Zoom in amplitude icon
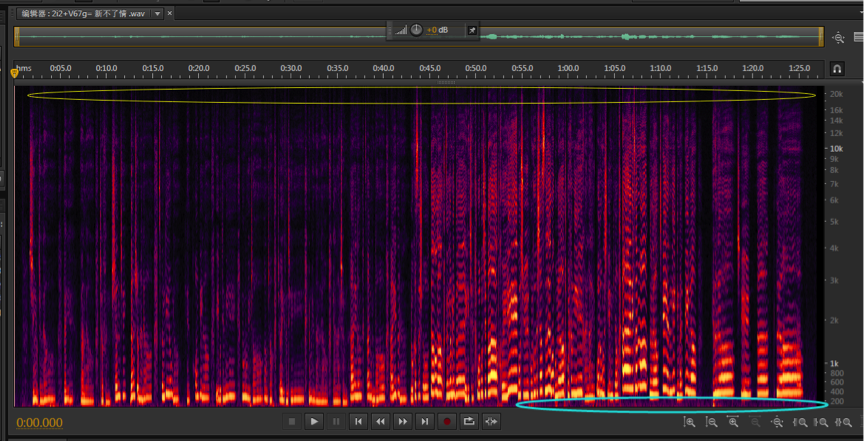 [x=690, y=422]
